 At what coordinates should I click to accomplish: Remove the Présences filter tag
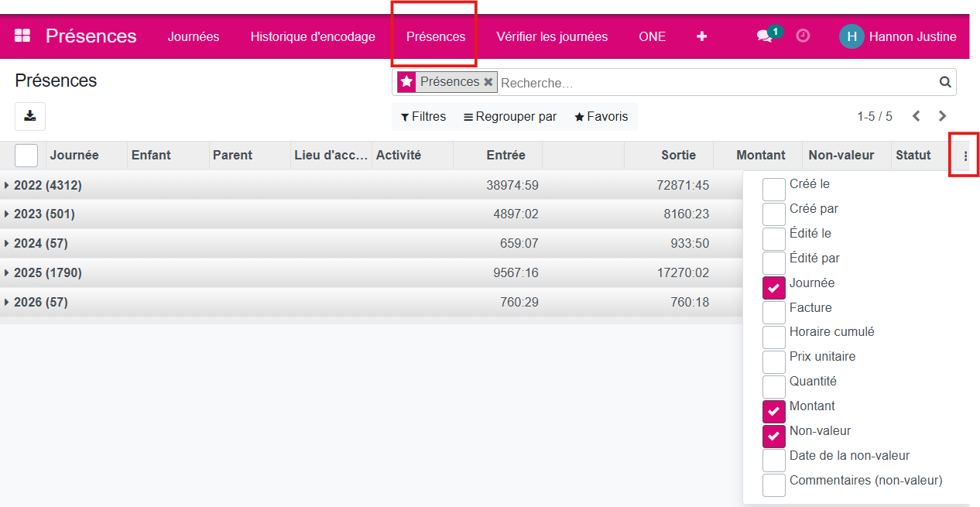tap(488, 81)
